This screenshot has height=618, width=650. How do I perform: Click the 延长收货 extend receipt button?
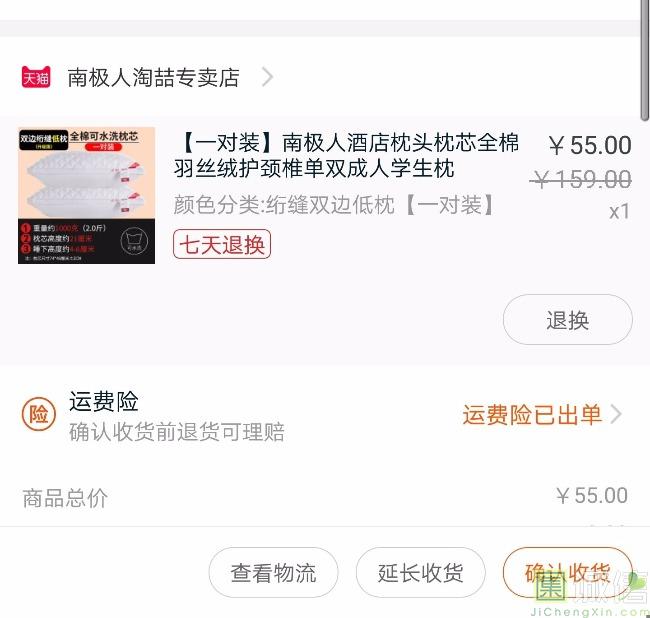point(420,572)
